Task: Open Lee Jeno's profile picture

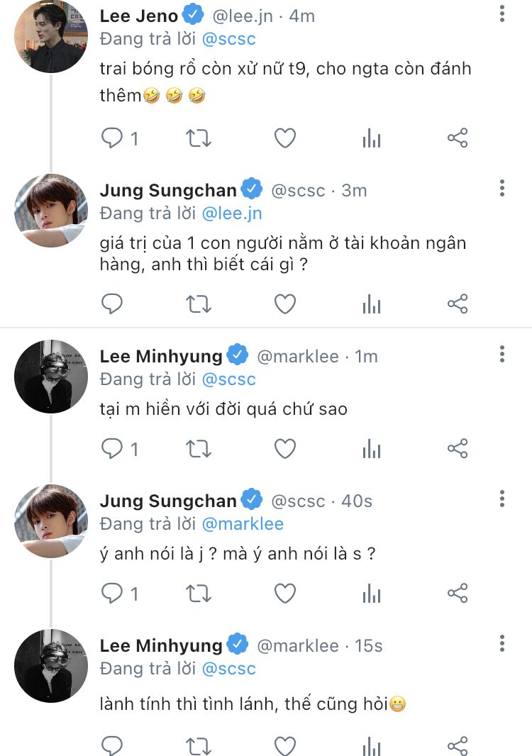Action: 51,35
